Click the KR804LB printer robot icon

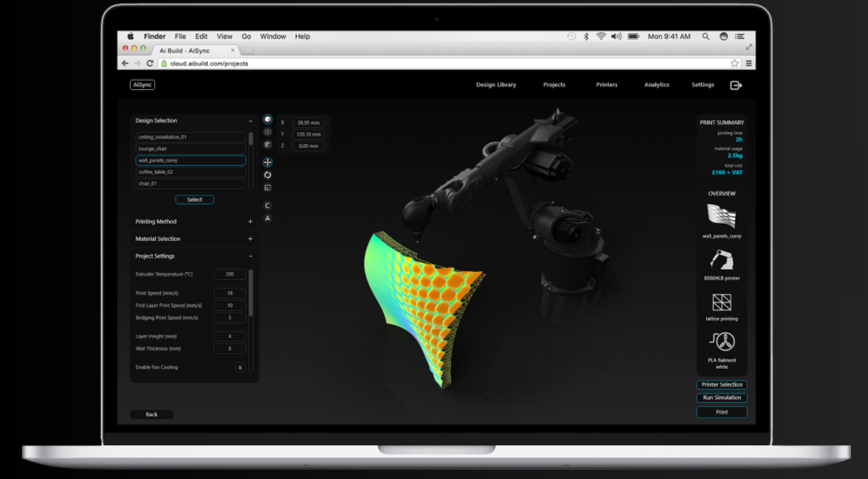(721, 259)
